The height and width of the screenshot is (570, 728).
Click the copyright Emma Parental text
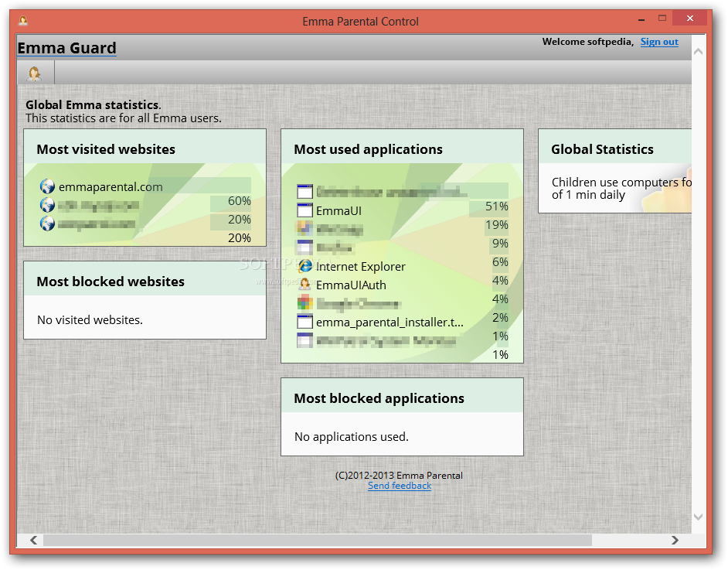[399, 475]
